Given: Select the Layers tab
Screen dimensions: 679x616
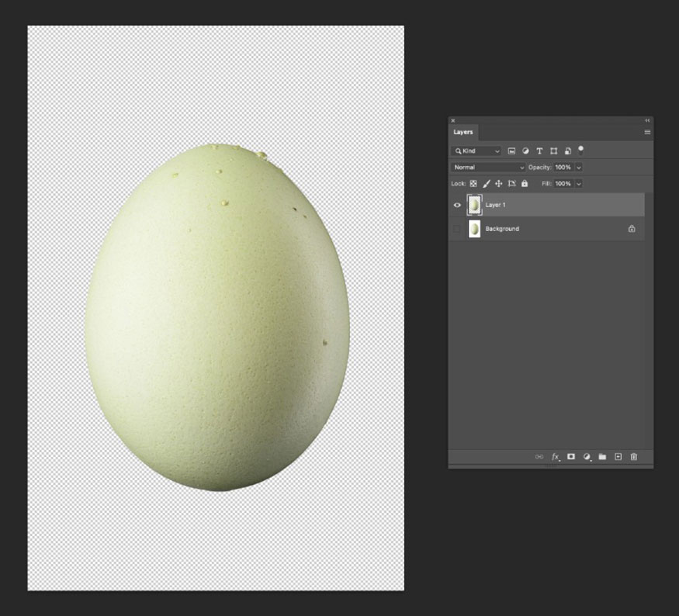Looking at the screenshot, I should click(x=463, y=132).
